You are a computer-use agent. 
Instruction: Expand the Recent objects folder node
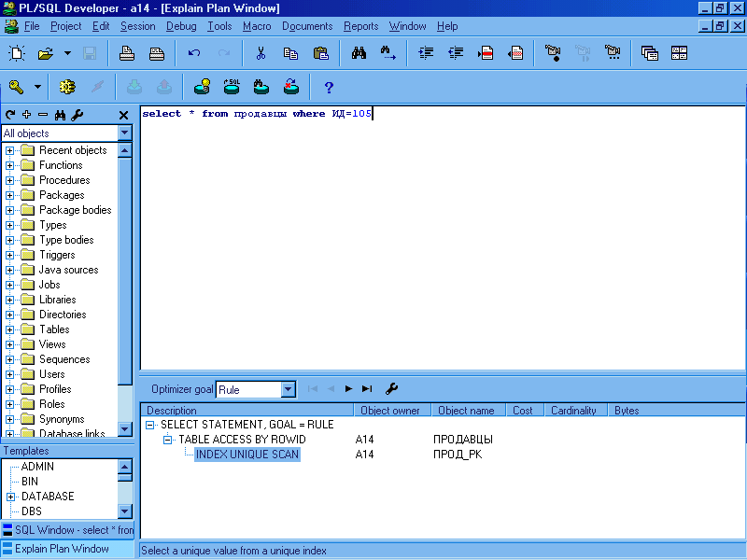(9, 150)
